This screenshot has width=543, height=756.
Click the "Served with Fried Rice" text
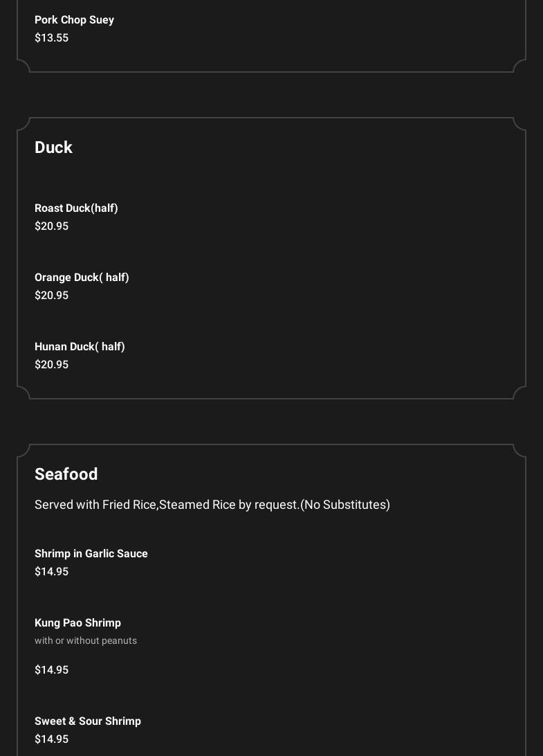(95, 505)
